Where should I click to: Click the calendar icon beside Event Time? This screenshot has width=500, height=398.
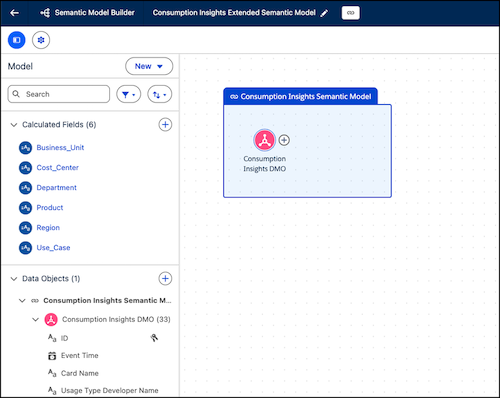coord(52,356)
